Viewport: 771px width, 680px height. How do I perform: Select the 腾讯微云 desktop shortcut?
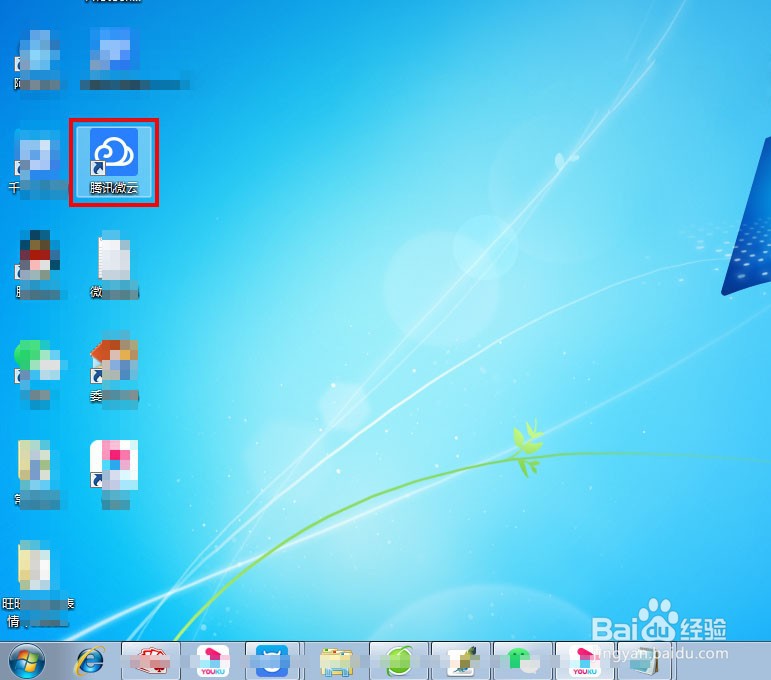(x=114, y=162)
